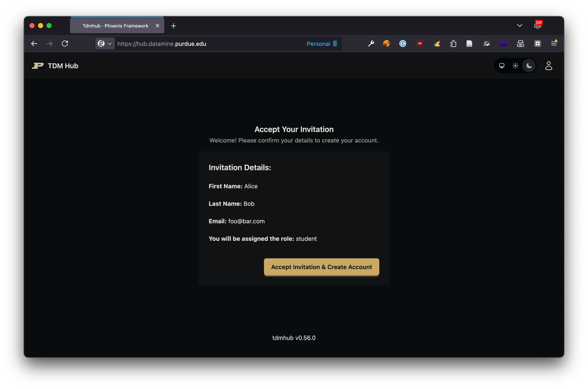
Task: Open the Personal container dropdown in address bar
Action: [322, 44]
